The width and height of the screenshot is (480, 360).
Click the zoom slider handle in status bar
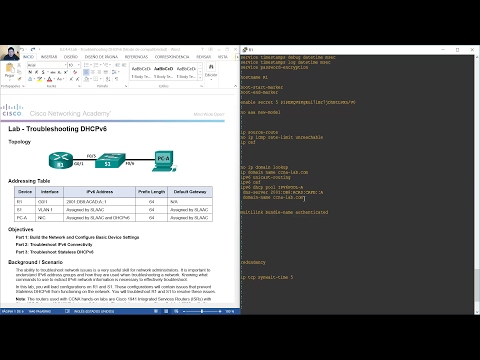(x=202, y=311)
